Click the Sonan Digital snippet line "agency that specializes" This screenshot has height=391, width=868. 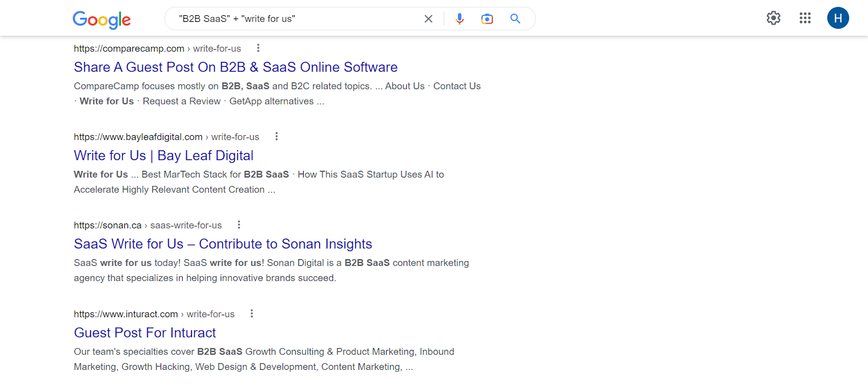[x=205, y=278]
